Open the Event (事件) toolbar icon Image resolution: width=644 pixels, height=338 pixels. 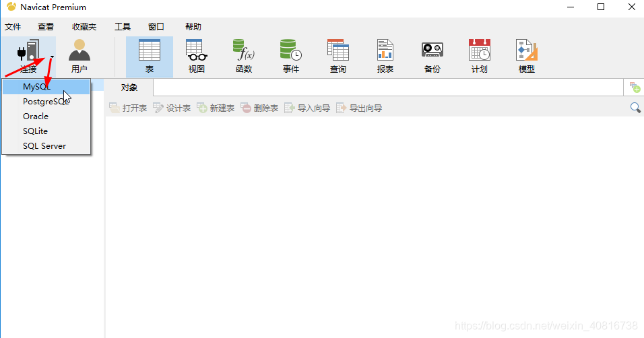(291, 57)
